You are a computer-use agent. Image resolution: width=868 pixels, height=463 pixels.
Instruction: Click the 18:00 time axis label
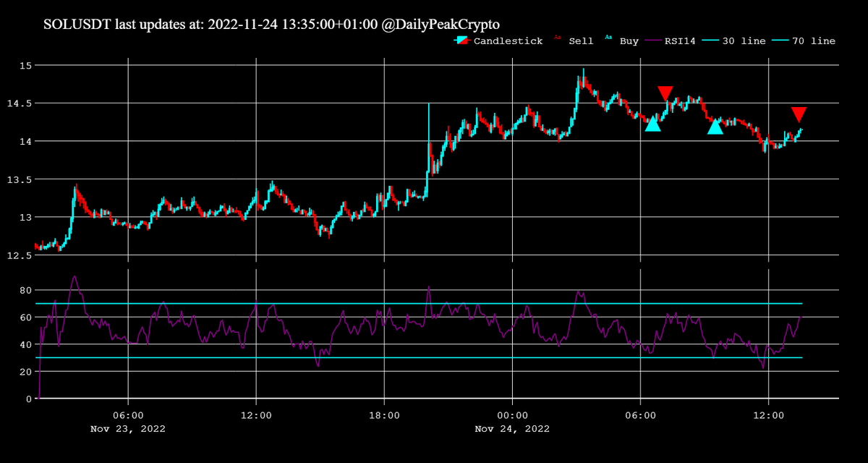[384, 416]
